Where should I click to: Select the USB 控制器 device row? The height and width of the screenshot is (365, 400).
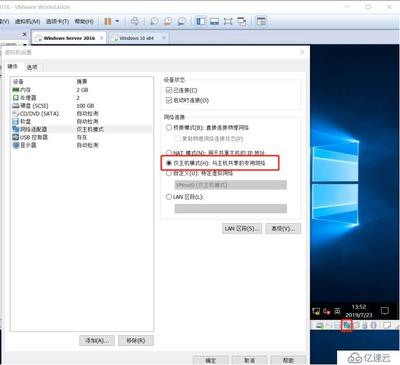point(82,137)
